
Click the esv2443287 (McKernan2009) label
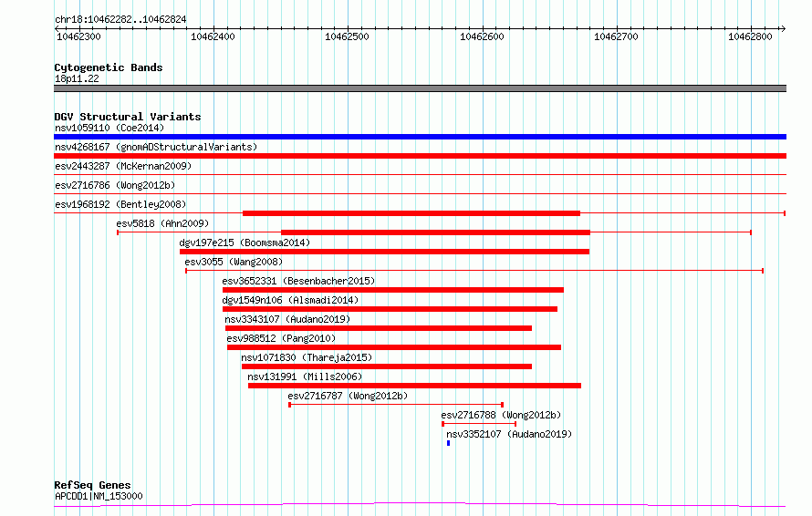[123, 166]
